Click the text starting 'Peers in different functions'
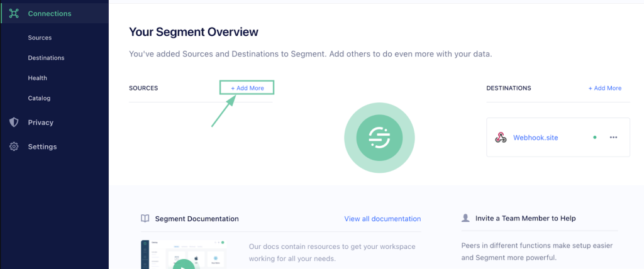644x269 pixels. (537, 251)
